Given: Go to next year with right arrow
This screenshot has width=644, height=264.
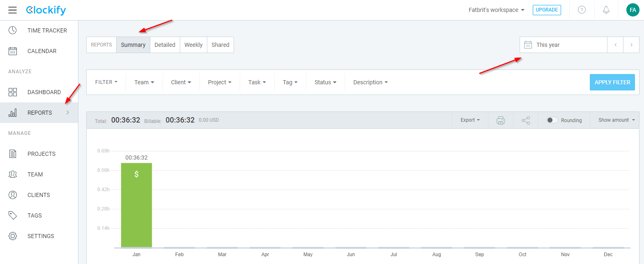Looking at the screenshot, I should tap(631, 45).
